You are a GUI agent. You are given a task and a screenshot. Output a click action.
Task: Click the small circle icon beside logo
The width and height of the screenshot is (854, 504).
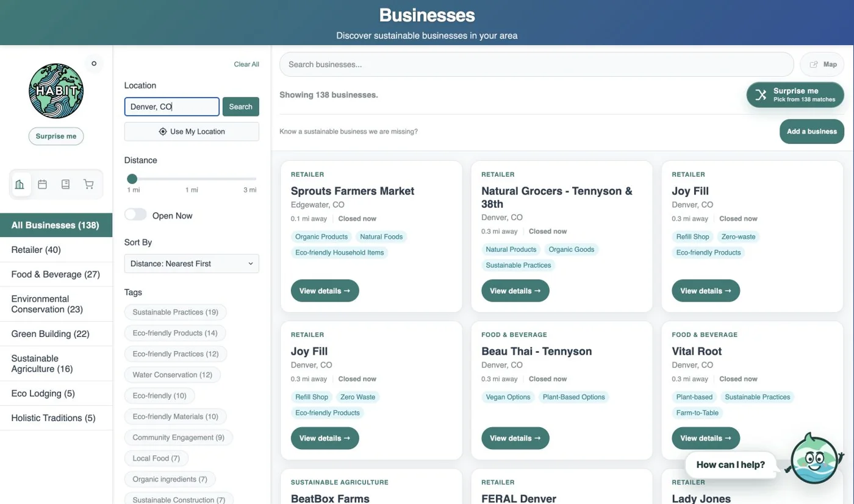click(93, 63)
